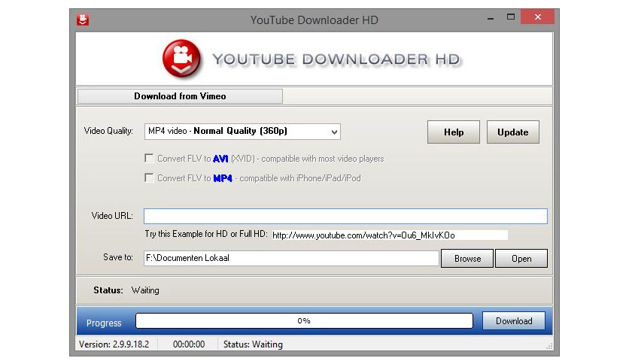Click the red app icon in the title bar
This screenshot has width=629, height=364.
83,20
